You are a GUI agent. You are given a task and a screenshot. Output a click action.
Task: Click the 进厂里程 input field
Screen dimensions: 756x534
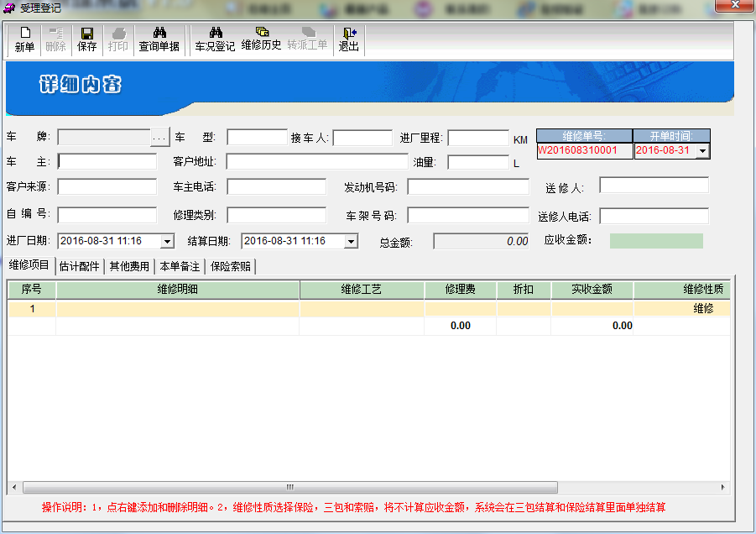[478, 138]
